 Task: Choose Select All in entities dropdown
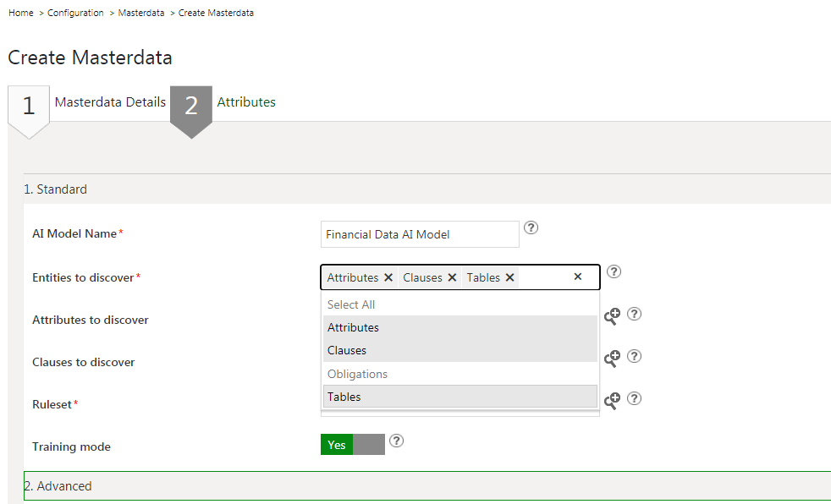click(351, 304)
